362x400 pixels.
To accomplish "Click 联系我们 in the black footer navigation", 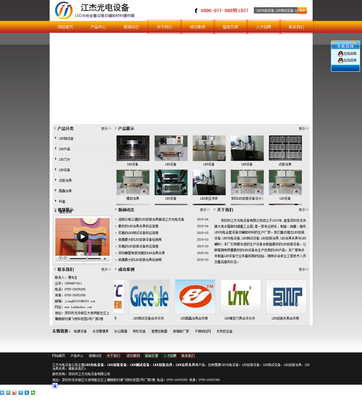I will pyautogui.click(x=188, y=356).
